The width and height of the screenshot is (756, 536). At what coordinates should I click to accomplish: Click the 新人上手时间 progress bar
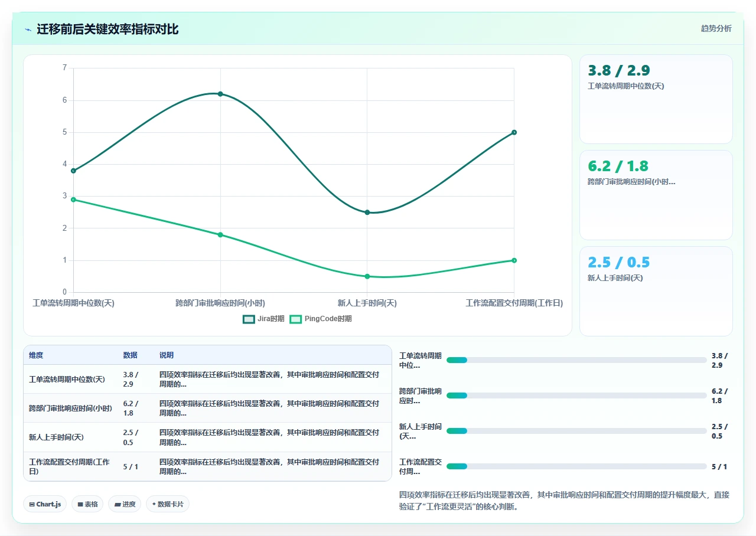coord(576,431)
